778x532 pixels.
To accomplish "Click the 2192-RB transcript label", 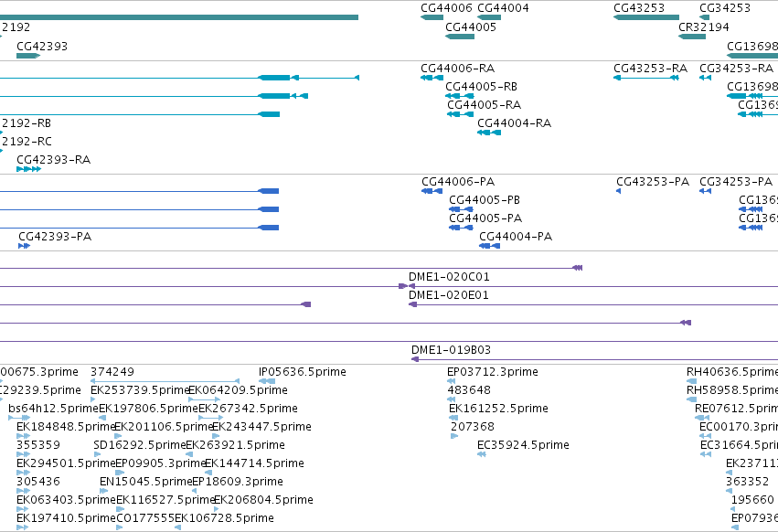I will pyautogui.click(x=27, y=123).
